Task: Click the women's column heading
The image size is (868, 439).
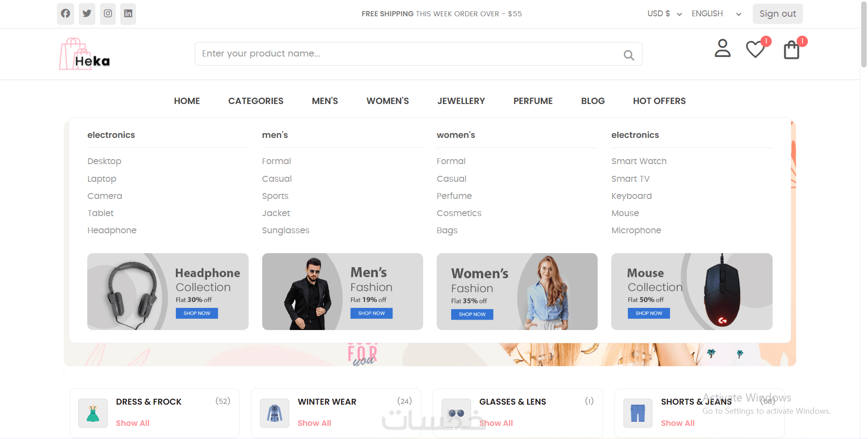Action: (x=456, y=135)
